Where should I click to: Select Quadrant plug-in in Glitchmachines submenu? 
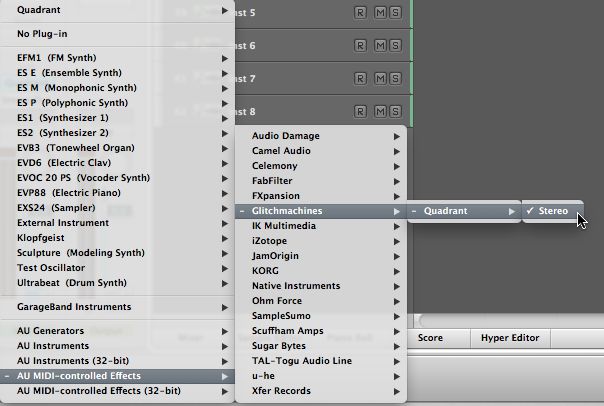pos(464,211)
